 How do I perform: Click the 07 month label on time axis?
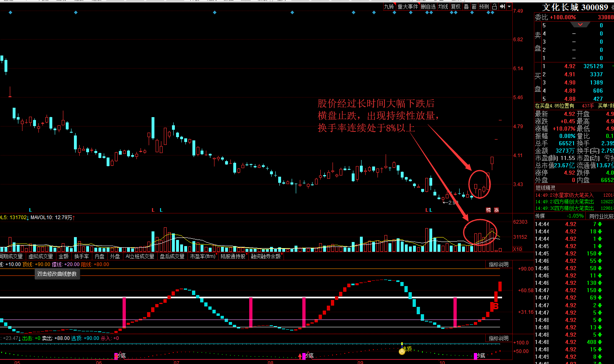click(176, 362)
